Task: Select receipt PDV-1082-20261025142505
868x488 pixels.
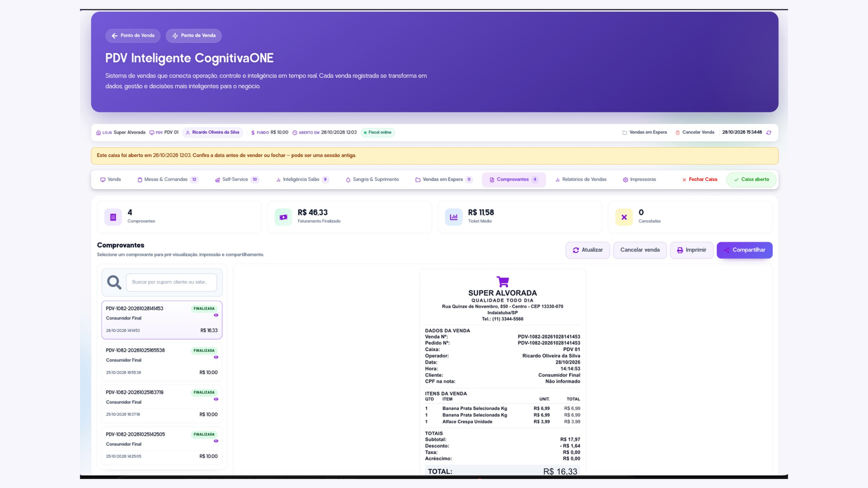Action: pyautogui.click(x=162, y=445)
